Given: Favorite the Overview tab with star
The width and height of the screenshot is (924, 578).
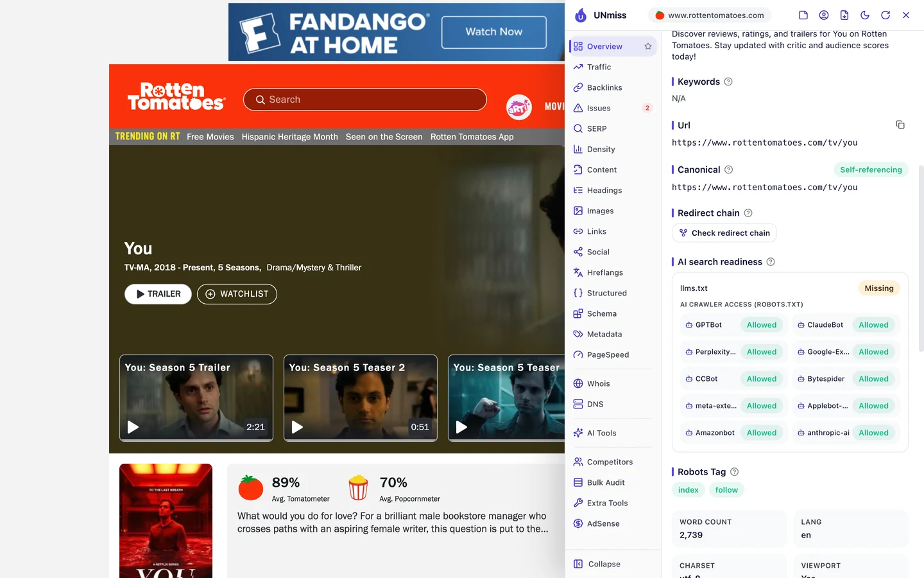Looking at the screenshot, I should [x=648, y=46].
